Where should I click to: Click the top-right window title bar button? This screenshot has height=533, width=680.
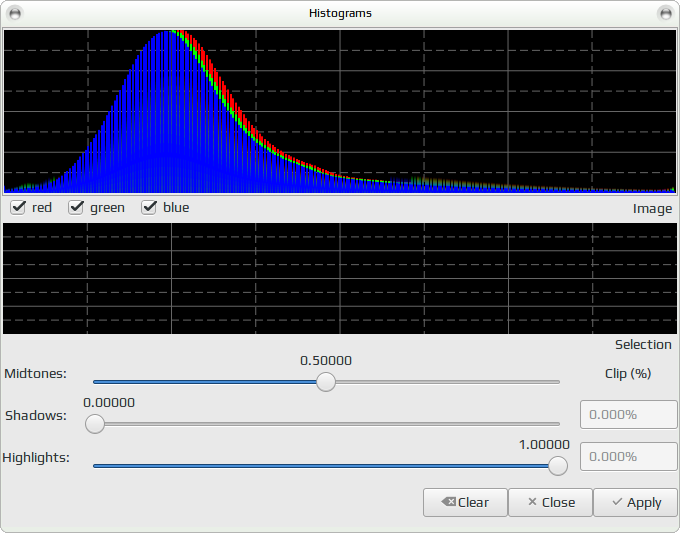[665, 13]
